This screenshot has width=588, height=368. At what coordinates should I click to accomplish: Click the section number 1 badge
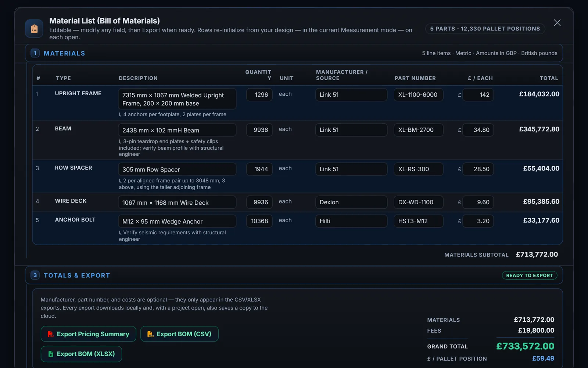click(x=35, y=53)
